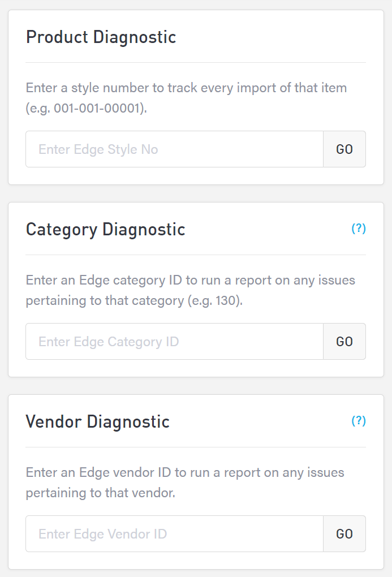Screen dimensions: 392x577
Task: Click the Edge vendor ID description text
Action: pyautogui.click(x=184, y=473)
